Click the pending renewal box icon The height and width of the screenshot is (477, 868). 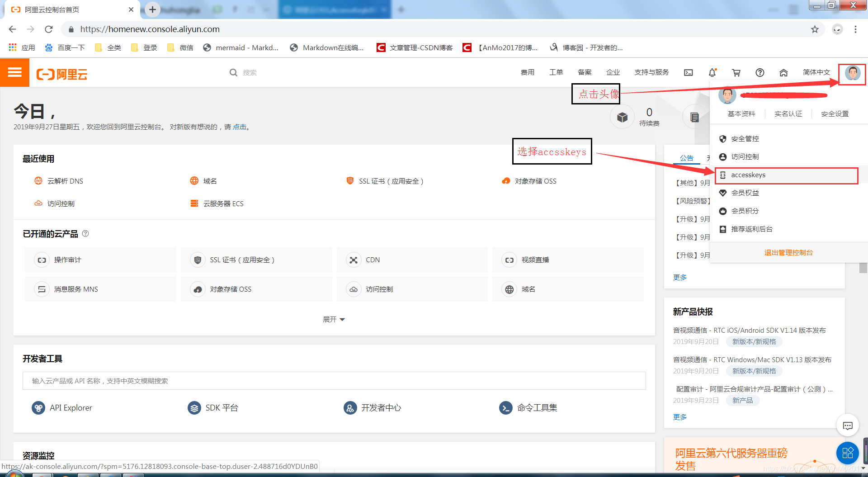click(622, 117)
